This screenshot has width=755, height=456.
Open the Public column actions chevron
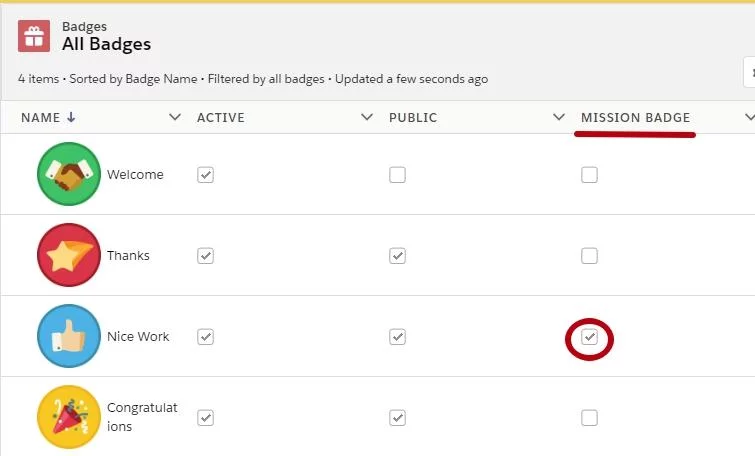click(559, 117)
